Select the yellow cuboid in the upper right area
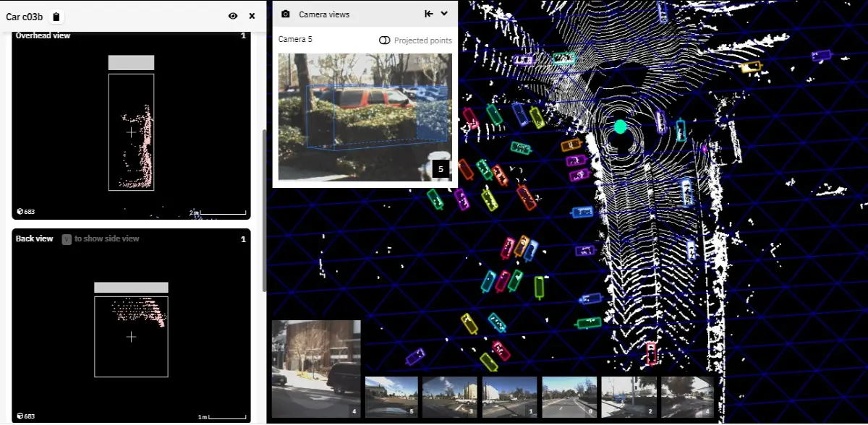 pyautogui.click(x=752, y=67)
